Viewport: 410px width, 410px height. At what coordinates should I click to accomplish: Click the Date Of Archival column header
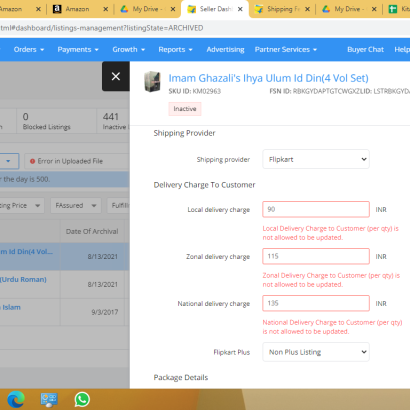pyautogui.click(x=92, y=231)
